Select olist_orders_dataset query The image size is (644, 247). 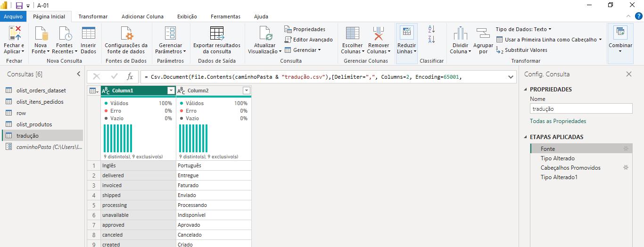(42, 91)
